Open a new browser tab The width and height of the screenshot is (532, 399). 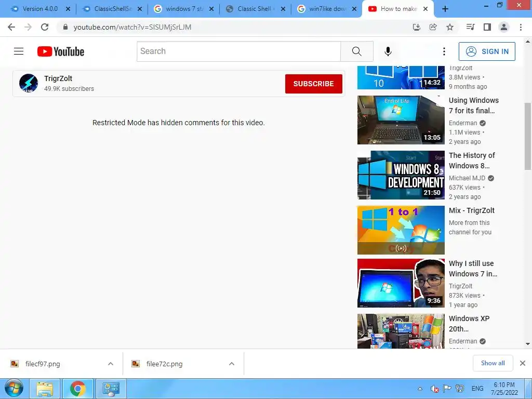(445, 9)
